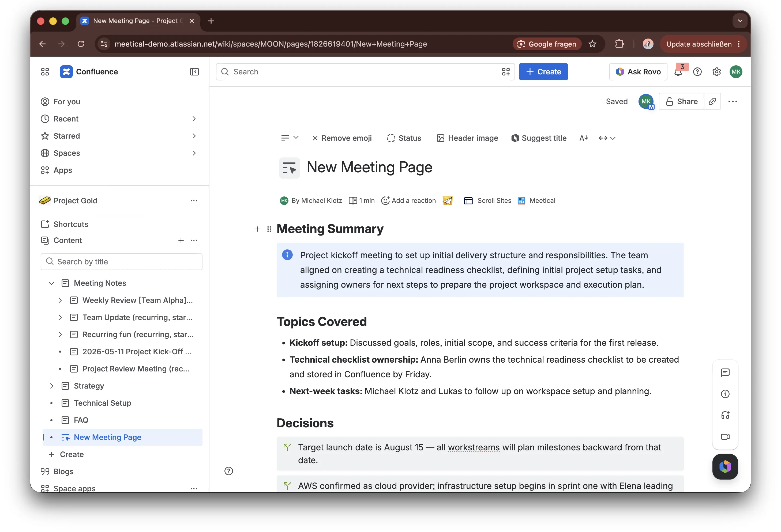
Task: Add a page Status
Action: pos(404,138)
